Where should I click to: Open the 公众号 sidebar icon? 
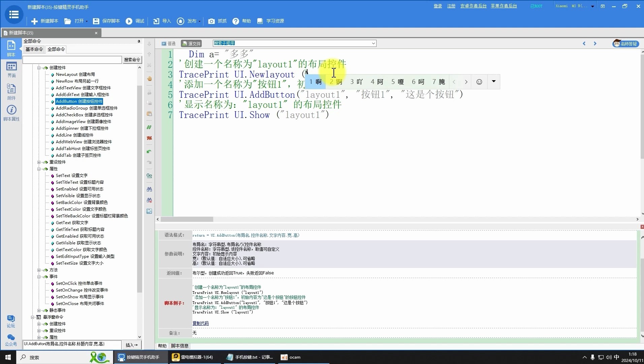point(11,340)
